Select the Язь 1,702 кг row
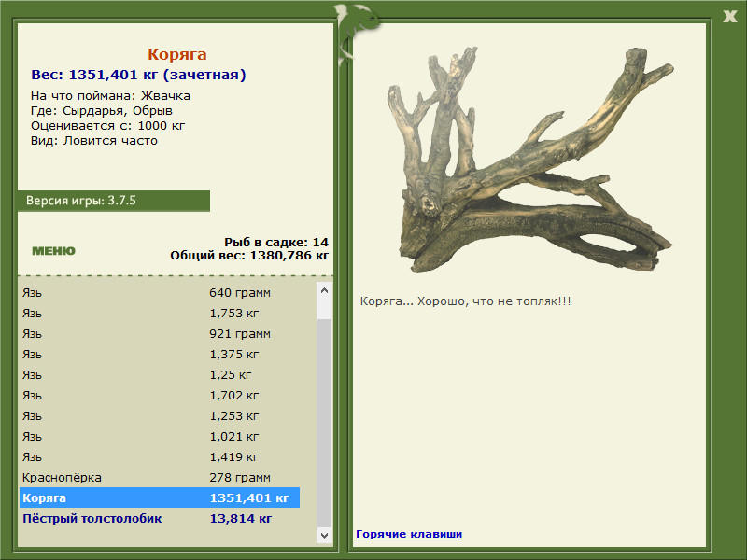This screenshot has width=747, height=560. coord(160,395)
